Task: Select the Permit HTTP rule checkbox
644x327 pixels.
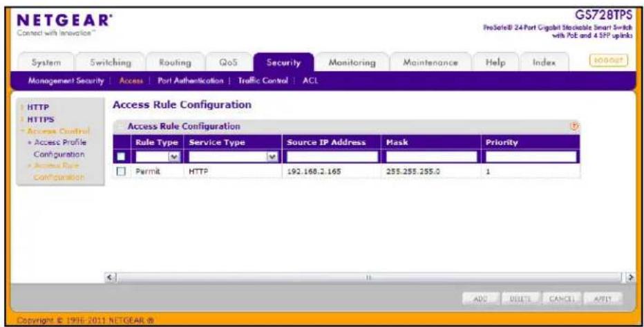Action: click(x=121, y=171)
